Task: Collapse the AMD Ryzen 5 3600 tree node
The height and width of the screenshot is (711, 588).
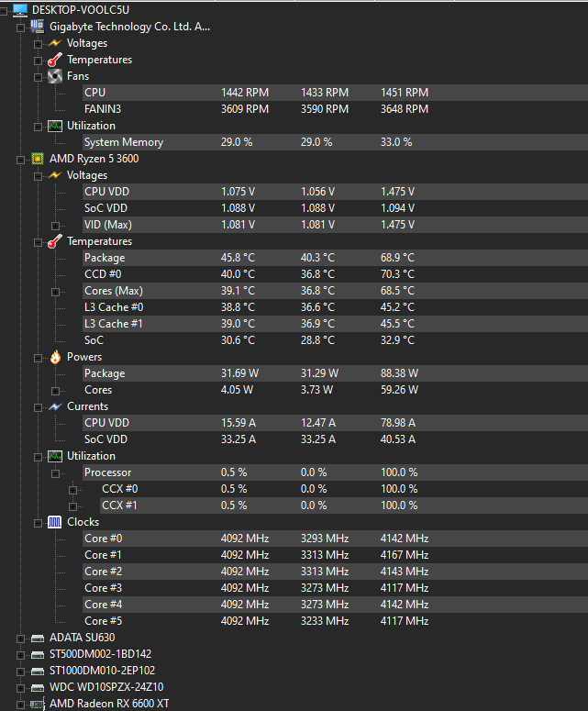Action: [20, 160]
